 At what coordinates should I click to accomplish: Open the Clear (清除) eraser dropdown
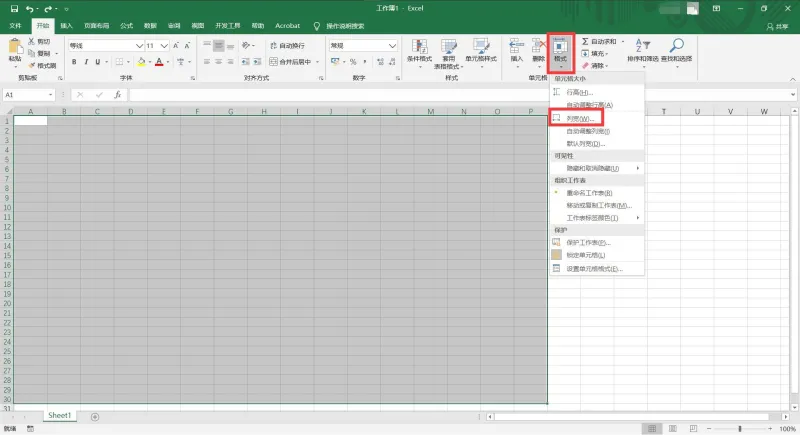tap(594, 65)
